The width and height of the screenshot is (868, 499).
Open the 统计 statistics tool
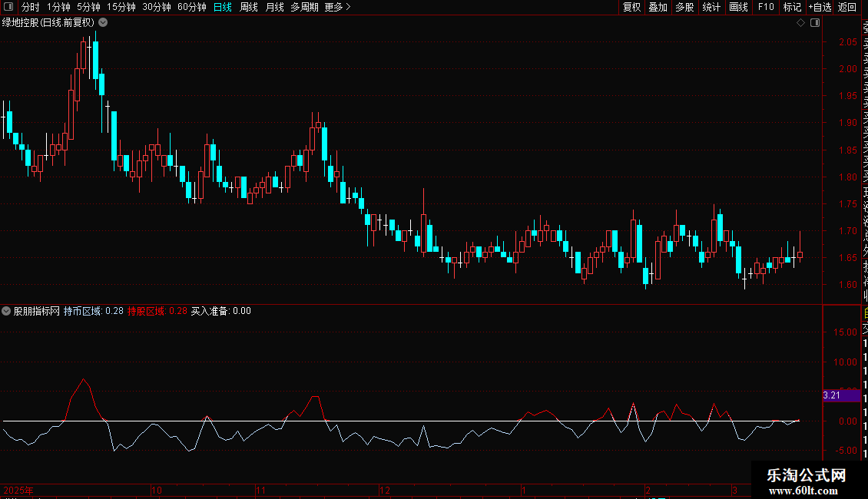click(x=711, y=7)
